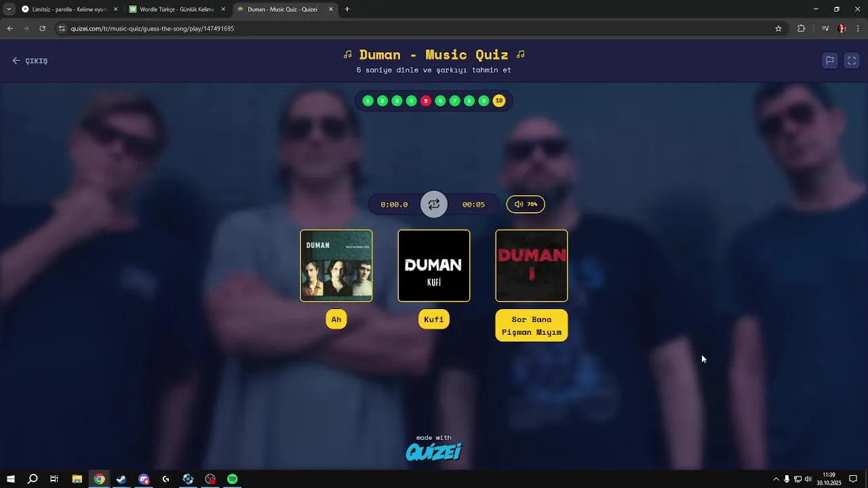The image size is (868, 488).
Task: Choose the answer 'Sor Bana Pişman Mıyım'
Action: point(532,325)
